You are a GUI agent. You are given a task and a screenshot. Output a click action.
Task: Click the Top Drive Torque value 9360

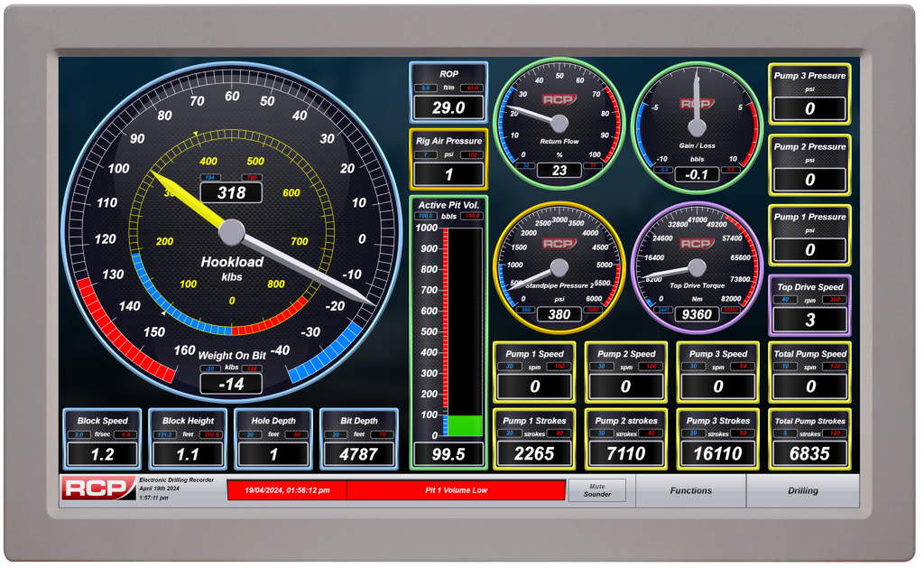point(697,314)
